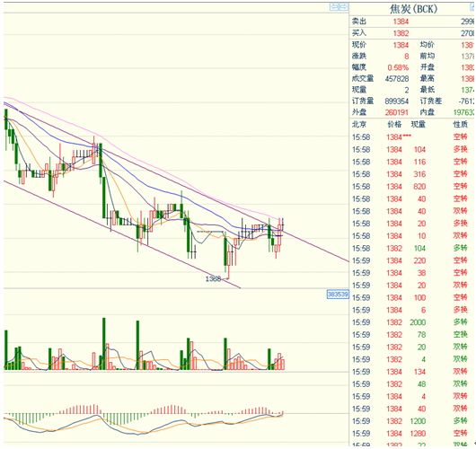Screen dimensions: 476x449
Task: Select the 空转 trade with volume 1280
Action: [411, 434]
